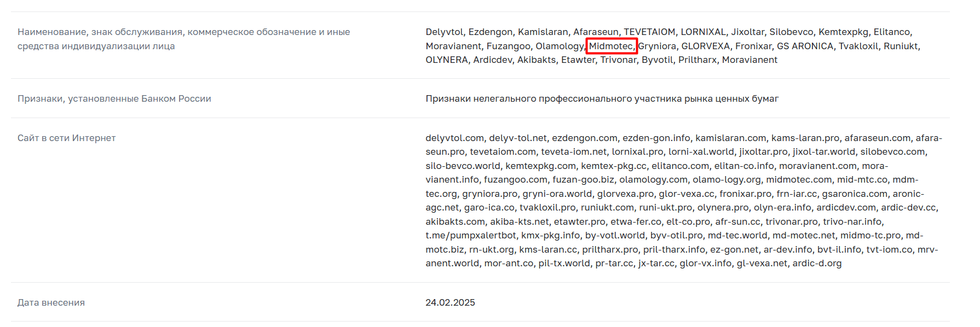Click the 'Сайт в сети Интернет' label
This screenshot has height=327, width=980.
point(67,138)
